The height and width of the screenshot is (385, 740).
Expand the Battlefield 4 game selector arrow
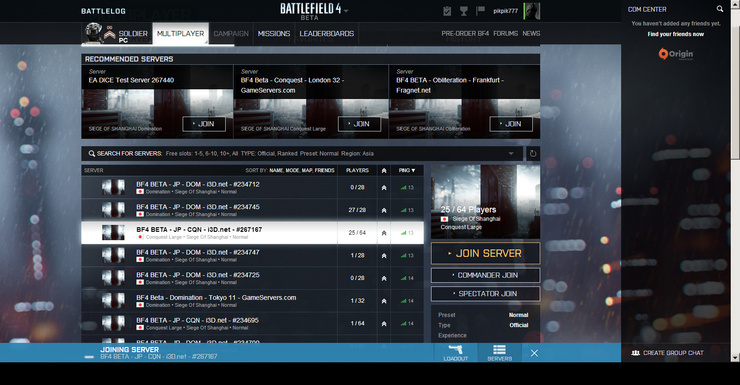[x=346, y=10]
